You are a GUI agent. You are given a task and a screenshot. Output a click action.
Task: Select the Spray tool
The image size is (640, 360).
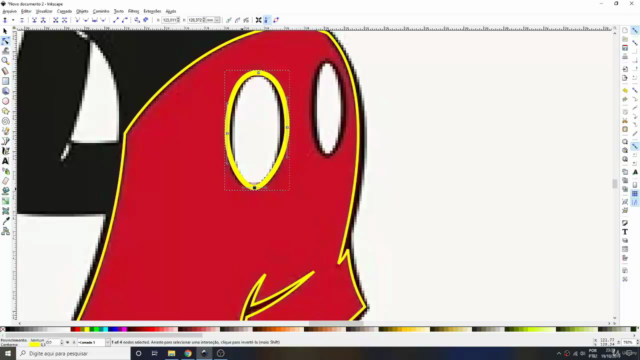pyautogui.click(x=5, y=171)
